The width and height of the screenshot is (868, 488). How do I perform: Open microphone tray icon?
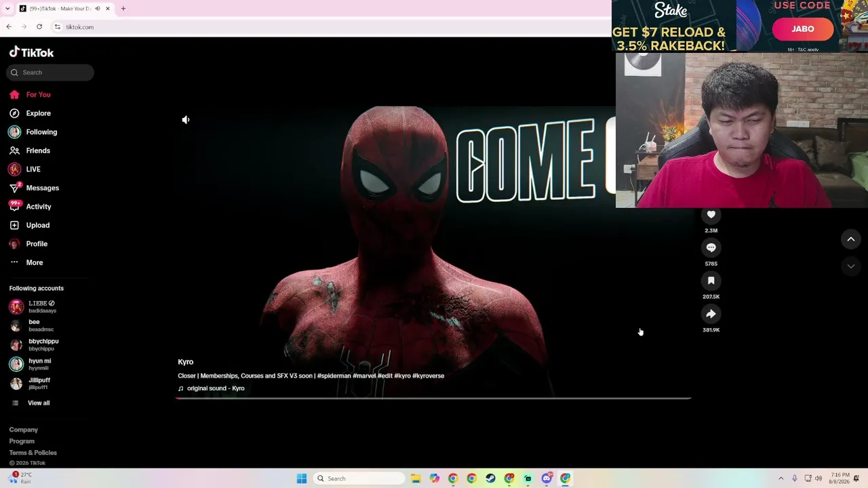(x=795, y=479)
